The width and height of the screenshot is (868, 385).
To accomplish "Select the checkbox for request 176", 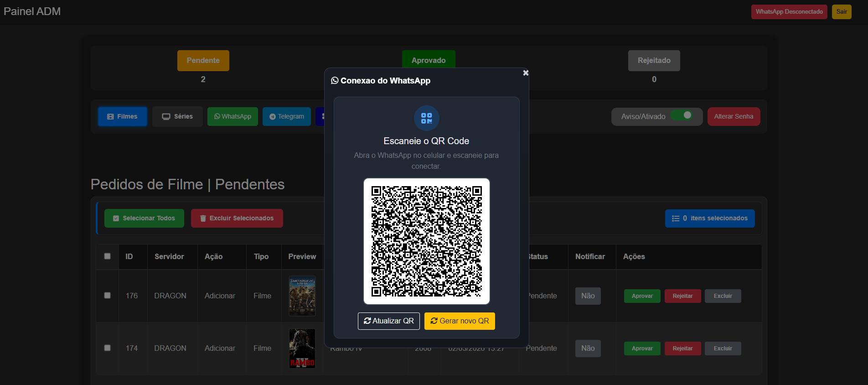I will coord(108,296).
